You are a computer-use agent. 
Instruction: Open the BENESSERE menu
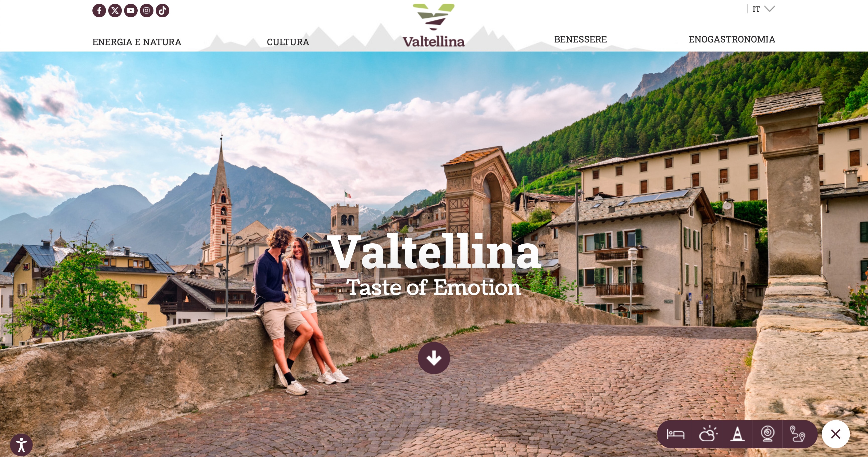580,39
